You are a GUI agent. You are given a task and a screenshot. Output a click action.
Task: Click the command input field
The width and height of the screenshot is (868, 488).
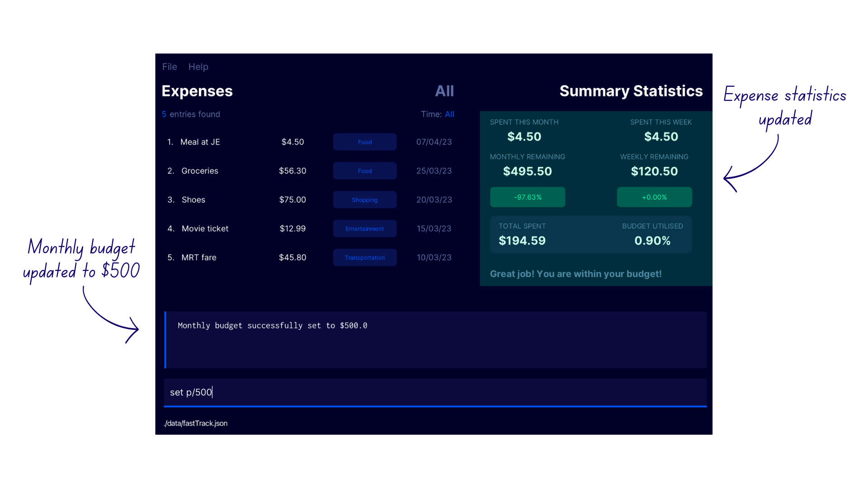tap(435, 392)
